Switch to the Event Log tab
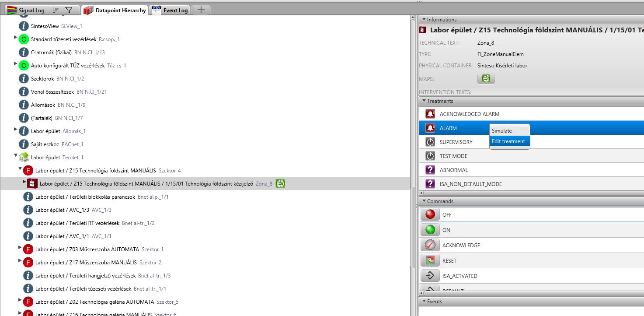Image resolution: width=644 pixels, height=316 pixels. (170, 10)
